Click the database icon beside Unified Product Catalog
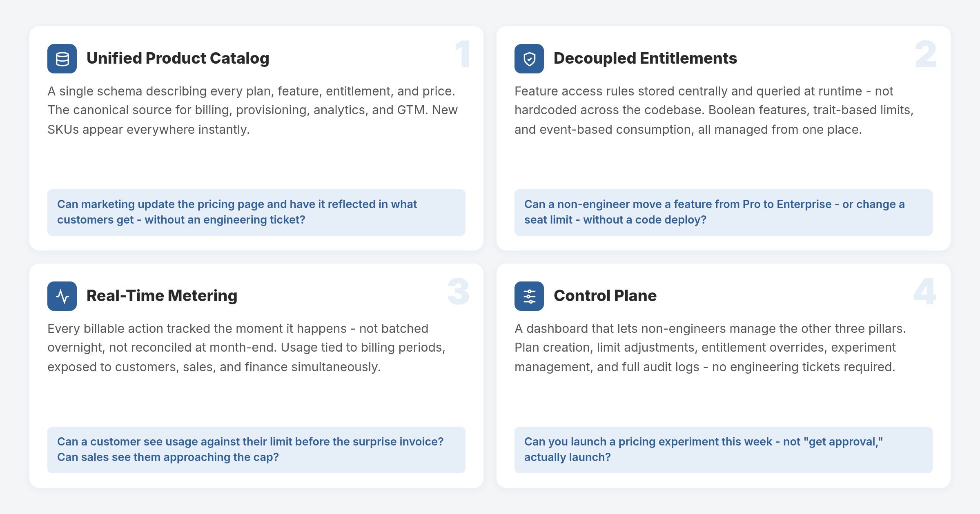980x514 pixels. [x=62, y=59]
